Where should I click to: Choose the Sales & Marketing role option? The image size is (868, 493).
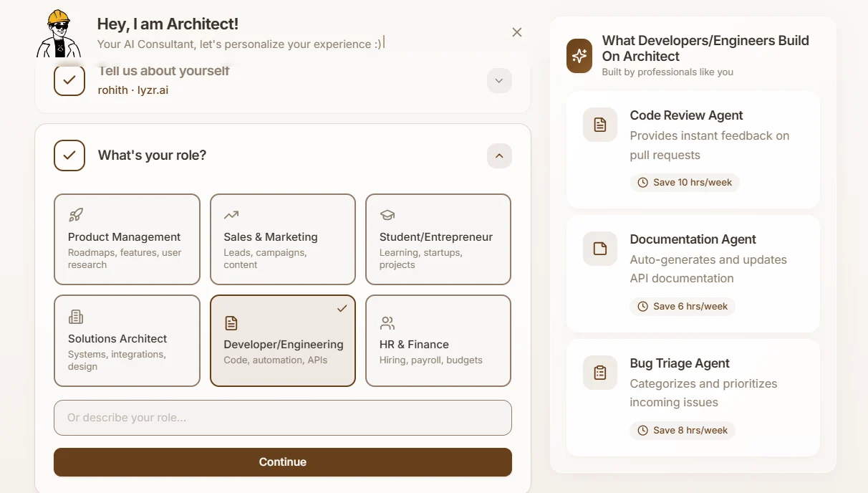pyautogui.click(x=283, y=239)
